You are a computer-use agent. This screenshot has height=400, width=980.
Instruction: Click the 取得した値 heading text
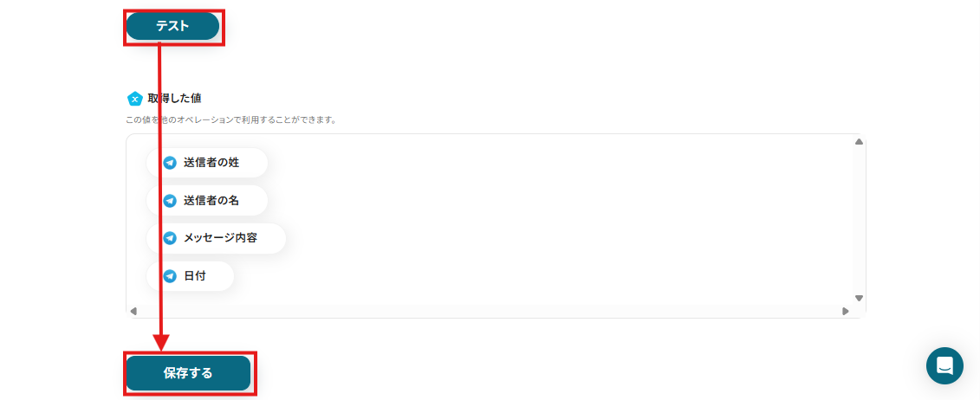[x=174, y=99]
